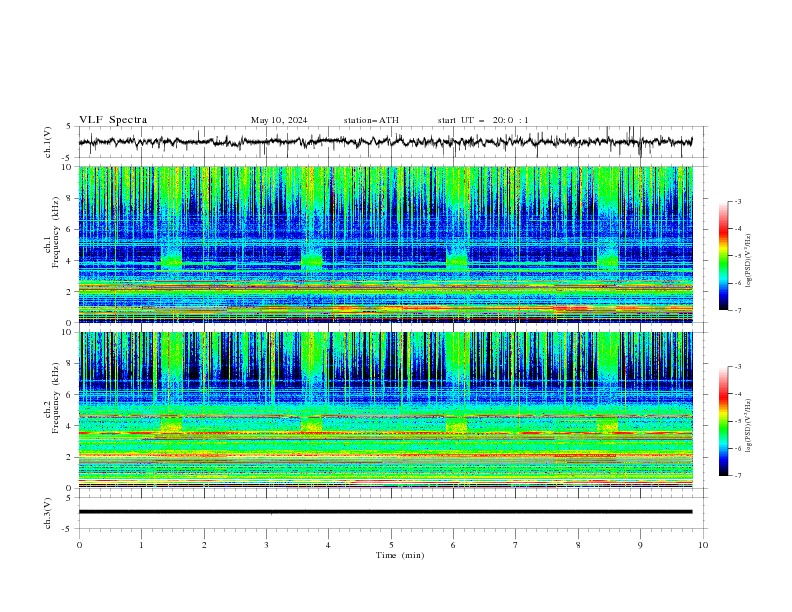This screenshot has height=612, width=792.
Task: Click ch.2 color bar 'log(PSD)(V²/Hz)' label
Action: (749, 426)
